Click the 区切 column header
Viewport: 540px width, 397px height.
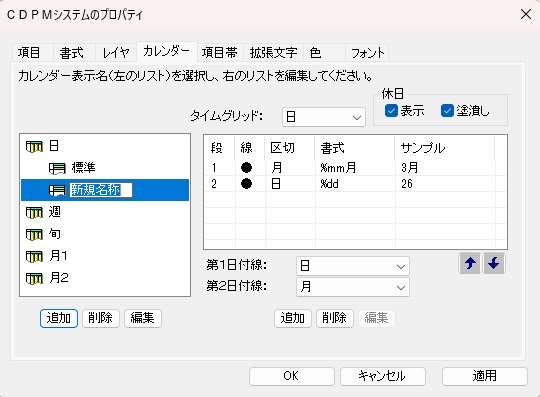click(x=290, y=148)
